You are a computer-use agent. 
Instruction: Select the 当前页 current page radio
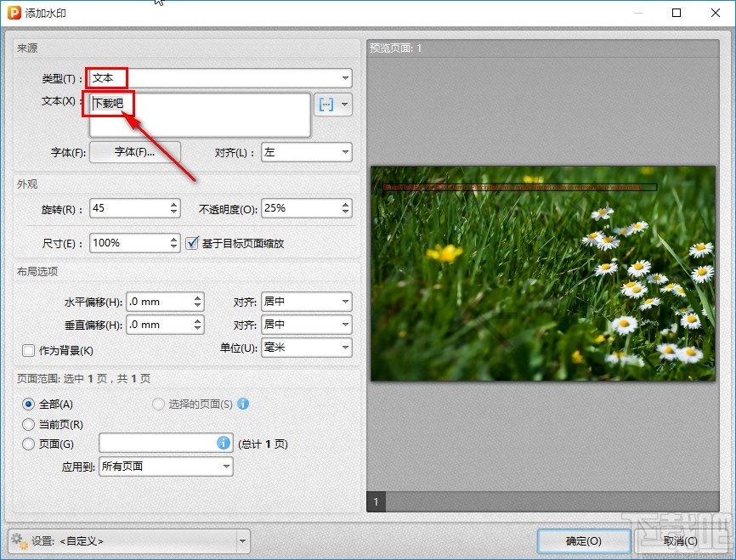pos(28,424)
